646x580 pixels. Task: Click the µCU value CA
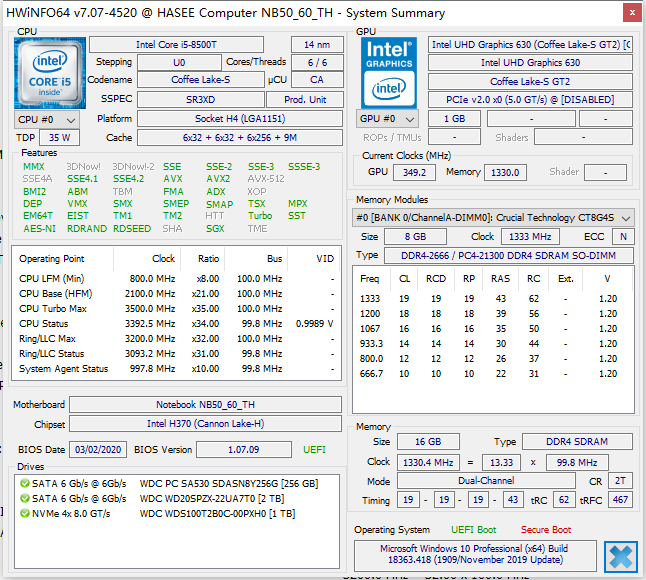click(x=317, y=80)
